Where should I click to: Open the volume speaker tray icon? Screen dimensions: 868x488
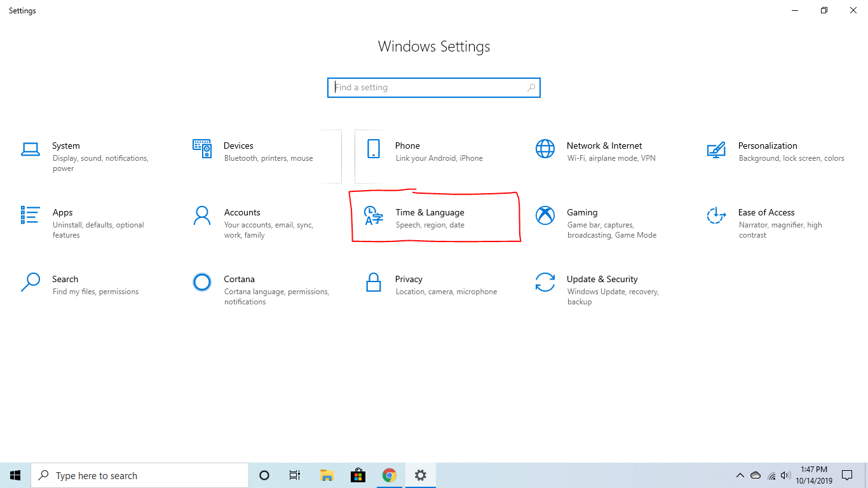[785, 475]
